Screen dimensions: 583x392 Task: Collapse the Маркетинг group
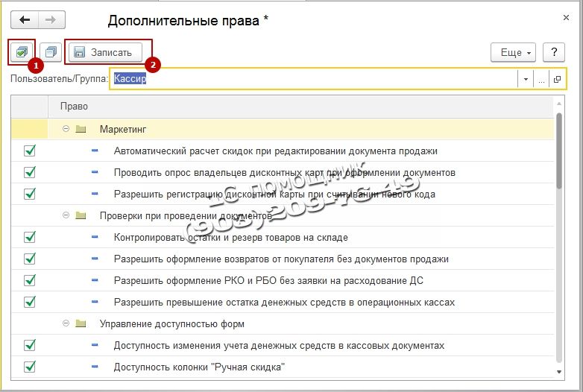(x=66, y=129)
